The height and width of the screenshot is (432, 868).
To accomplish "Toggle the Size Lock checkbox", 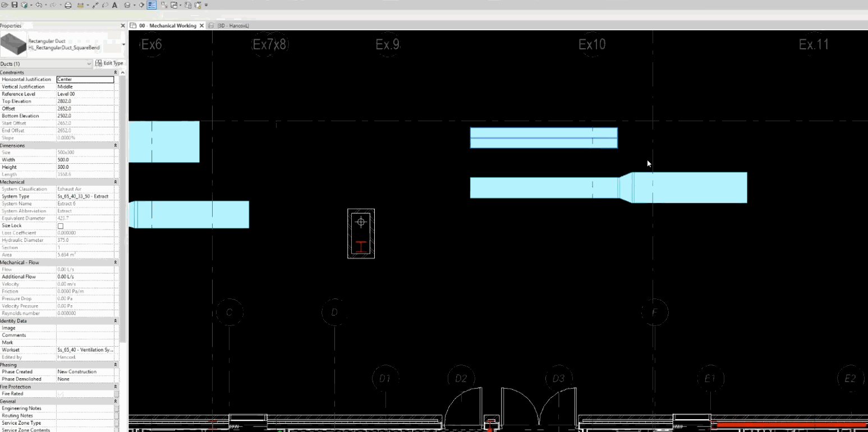I will pyautogui.click(x=61, y=226).
